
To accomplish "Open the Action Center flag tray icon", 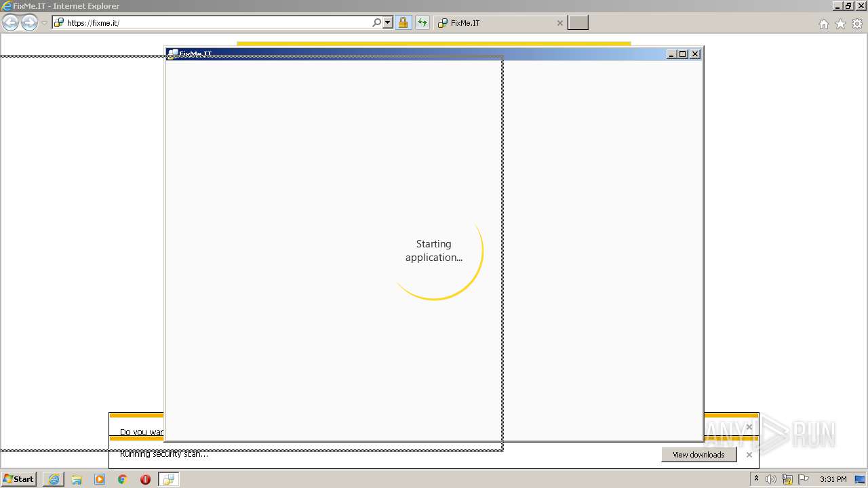I will click(x=804, y=479).
